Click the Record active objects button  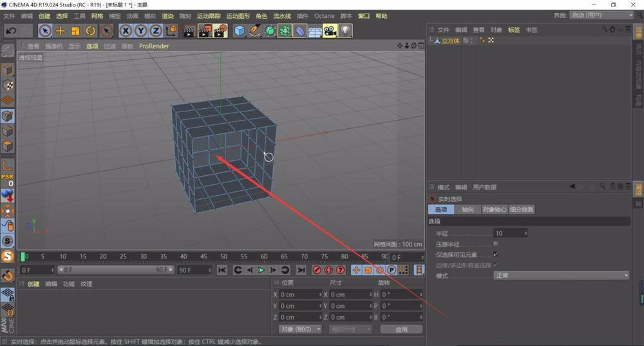click(316, 270)
